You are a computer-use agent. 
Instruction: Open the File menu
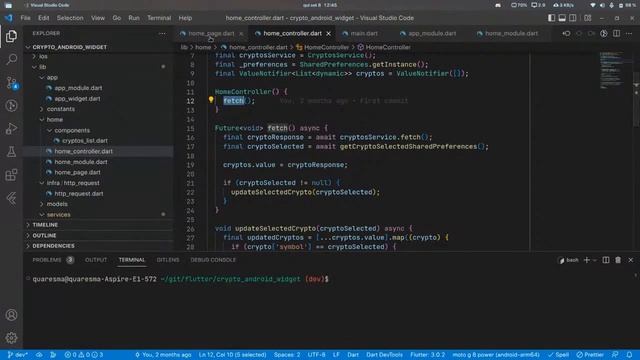tap(25, 18)
